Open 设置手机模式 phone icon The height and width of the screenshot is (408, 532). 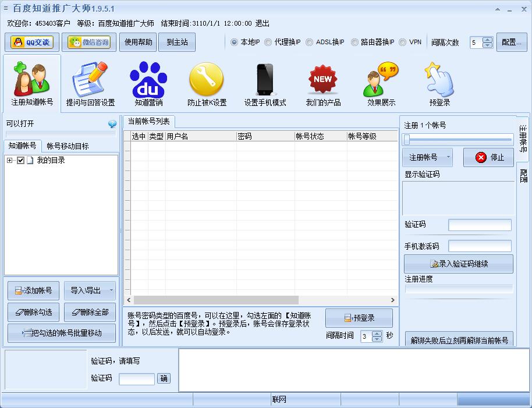click(x=265, y=83)
